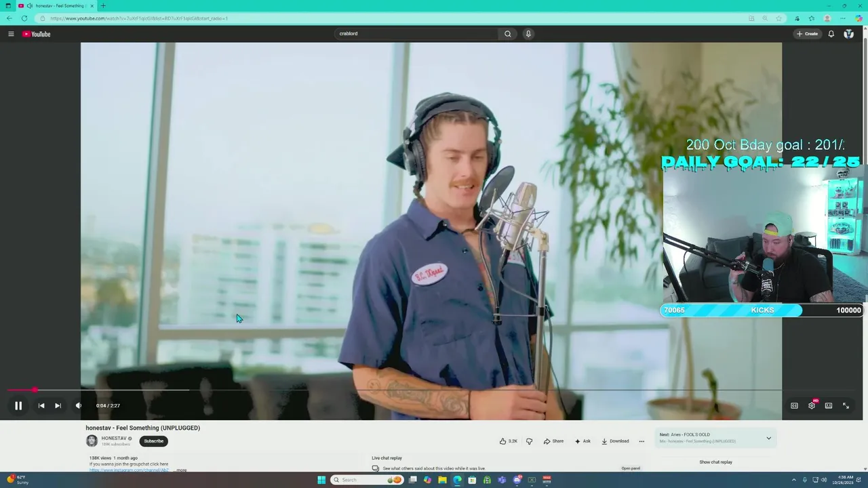Click the Create button
This screenshot has width=868, height=488.
[x=807, y=34]
